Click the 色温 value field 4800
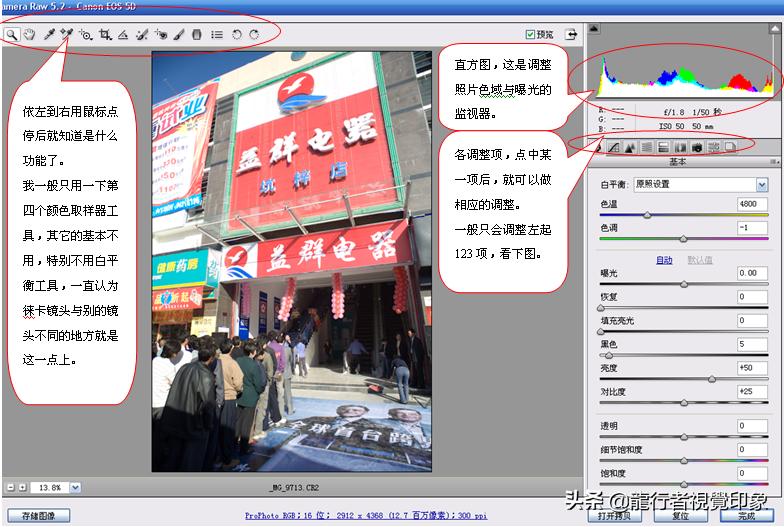Viewport: 784px width, 527px height. [752, 204]
